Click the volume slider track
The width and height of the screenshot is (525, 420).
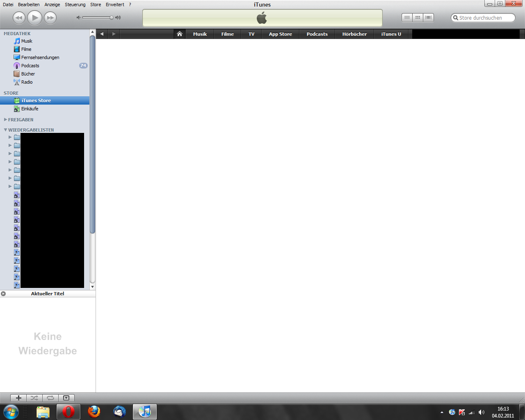coord(97,18)
